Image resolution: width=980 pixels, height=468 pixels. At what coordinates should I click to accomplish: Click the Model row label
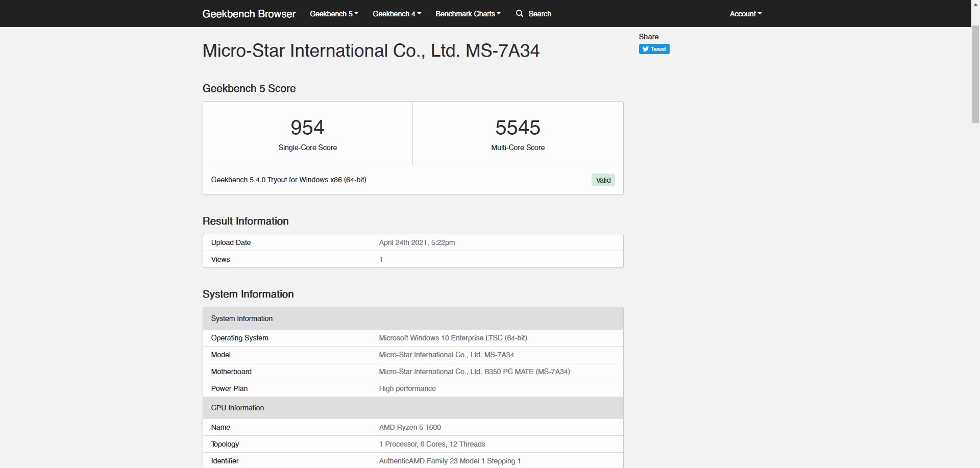220,355
